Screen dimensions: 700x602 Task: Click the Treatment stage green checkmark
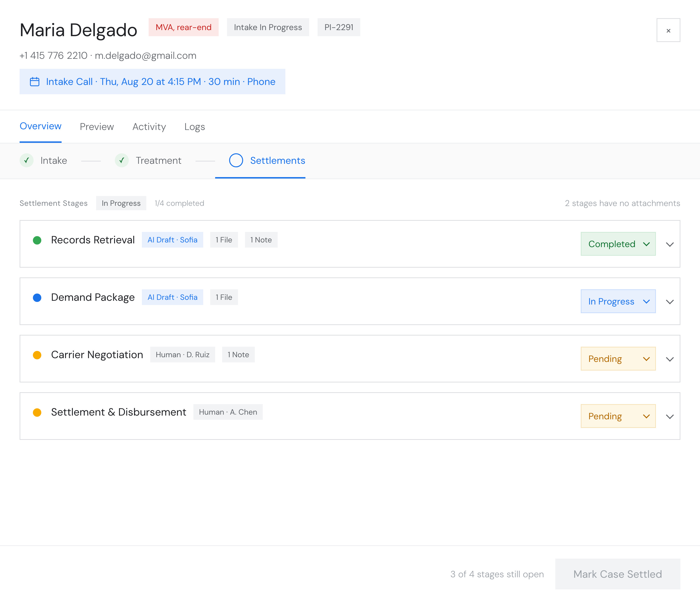click(122, 161)
